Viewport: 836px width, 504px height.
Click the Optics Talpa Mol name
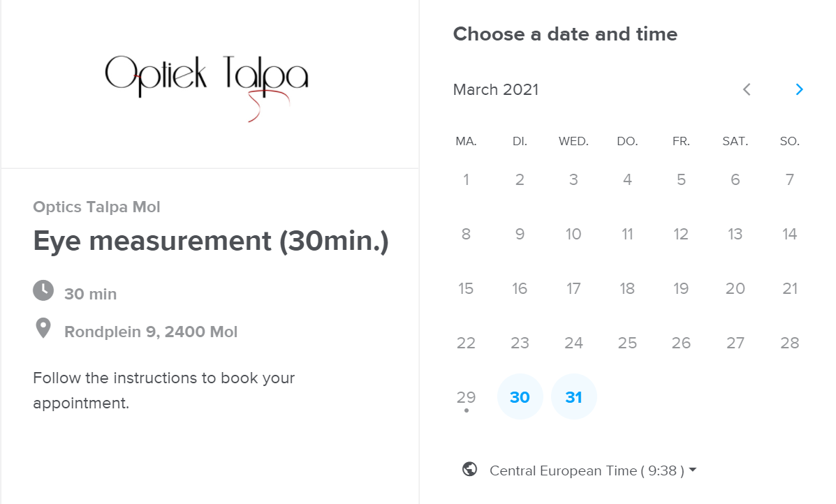(x=96, y=207)
